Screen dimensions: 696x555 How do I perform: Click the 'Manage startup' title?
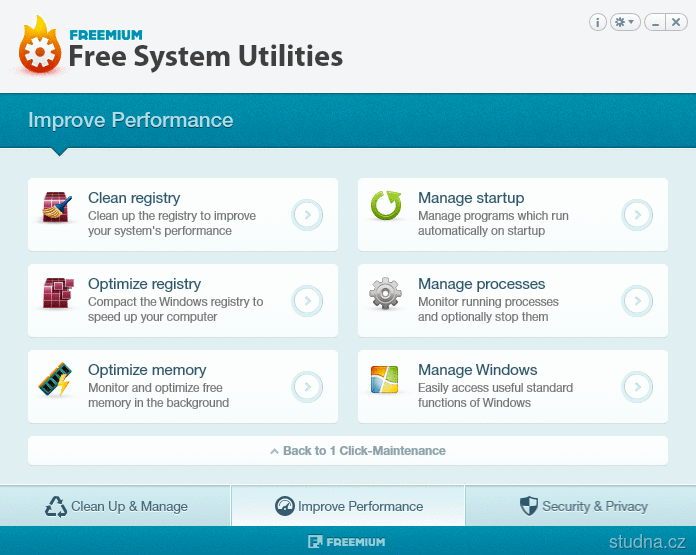click(x=471, y=198)
